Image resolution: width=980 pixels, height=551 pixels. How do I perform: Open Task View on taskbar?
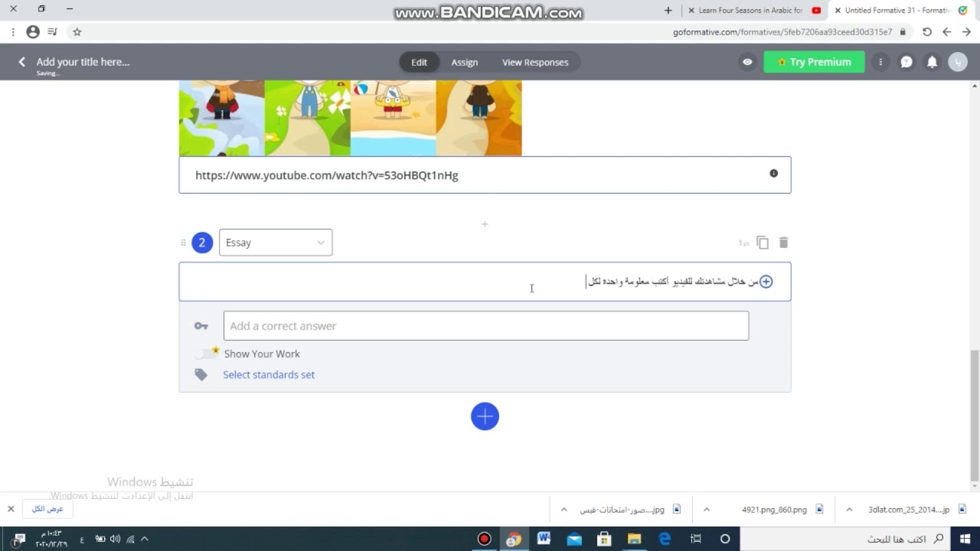tap(695, 539)
